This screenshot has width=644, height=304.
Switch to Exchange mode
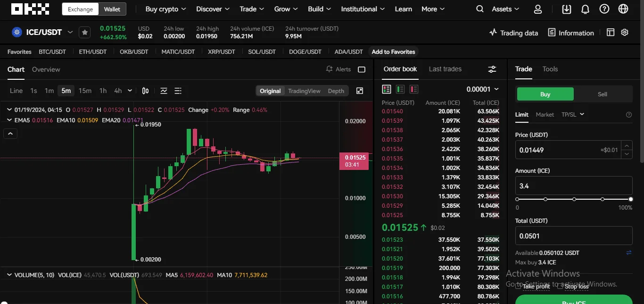click(80, 9)
